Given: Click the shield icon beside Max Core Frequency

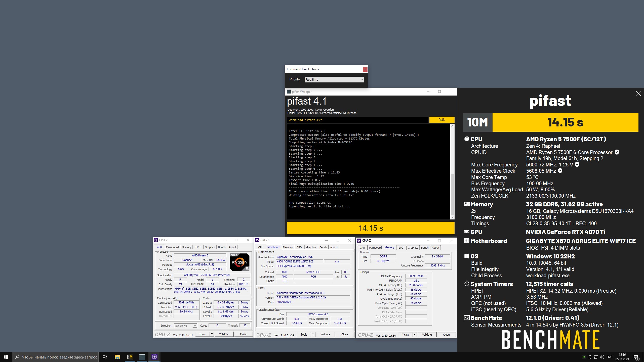Looking at the screenshot, I should tap(577, 165).
